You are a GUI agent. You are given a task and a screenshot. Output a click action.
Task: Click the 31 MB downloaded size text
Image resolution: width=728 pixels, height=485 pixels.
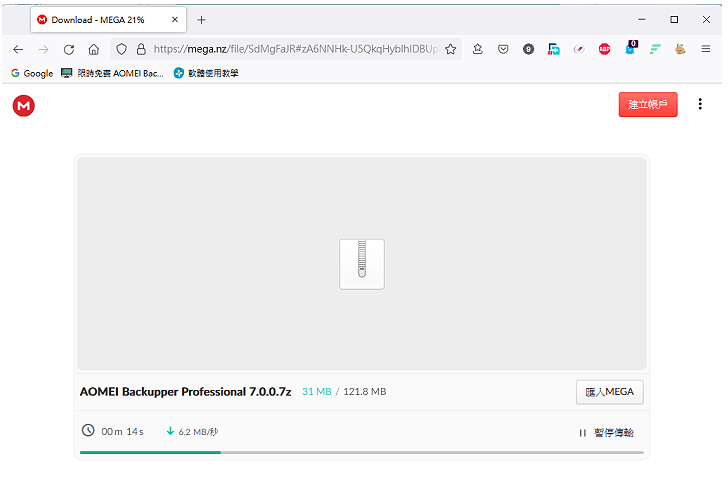[x=317, y=392]
